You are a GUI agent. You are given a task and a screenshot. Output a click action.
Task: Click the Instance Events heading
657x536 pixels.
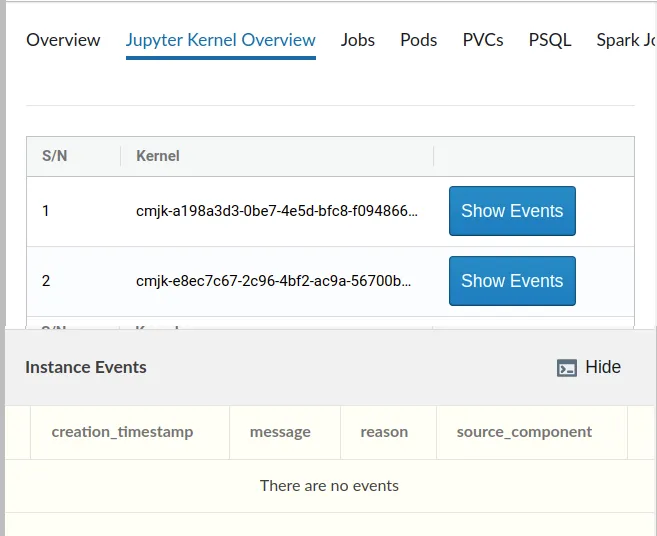tap(86, 367)
